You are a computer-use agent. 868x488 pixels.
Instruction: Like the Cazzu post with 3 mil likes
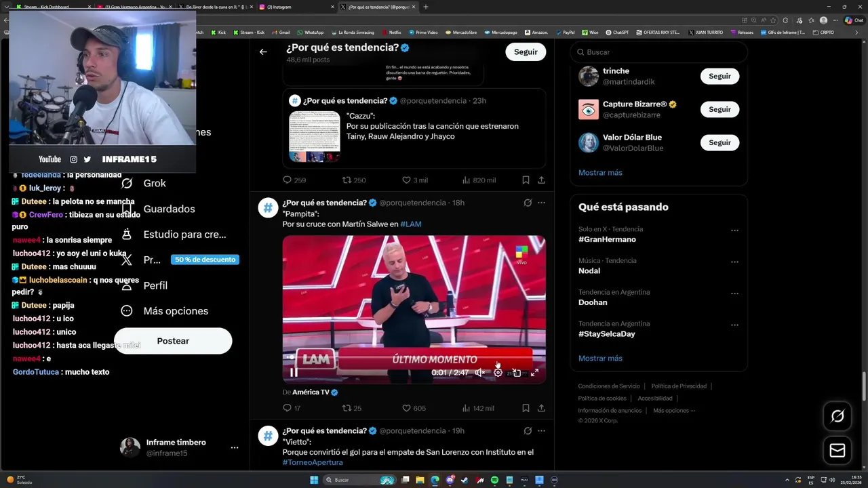click(415, 180)
